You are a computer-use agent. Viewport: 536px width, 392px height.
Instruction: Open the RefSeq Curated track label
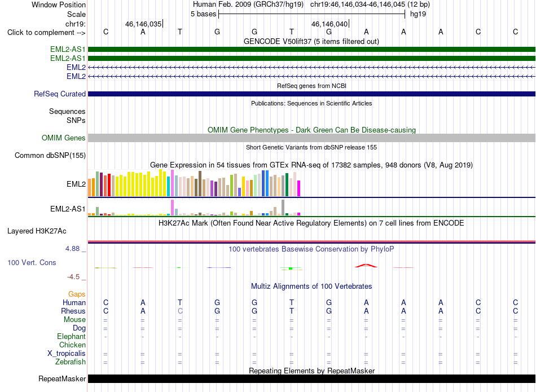[x=59, y=94]
